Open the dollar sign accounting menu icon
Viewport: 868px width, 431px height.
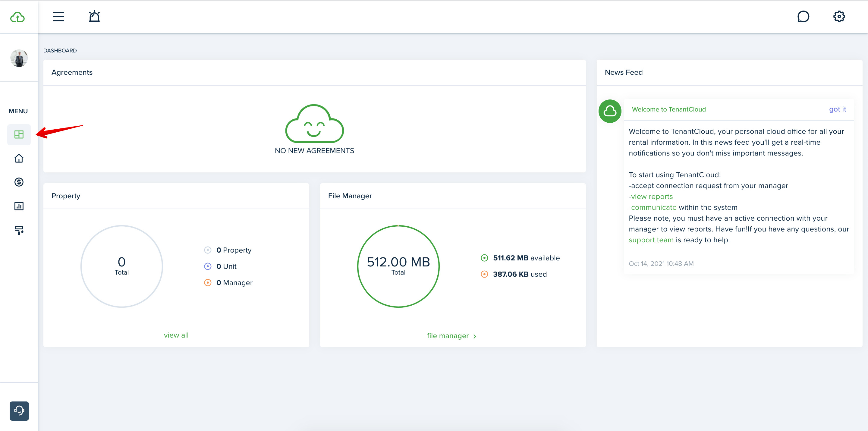point(19,182)
